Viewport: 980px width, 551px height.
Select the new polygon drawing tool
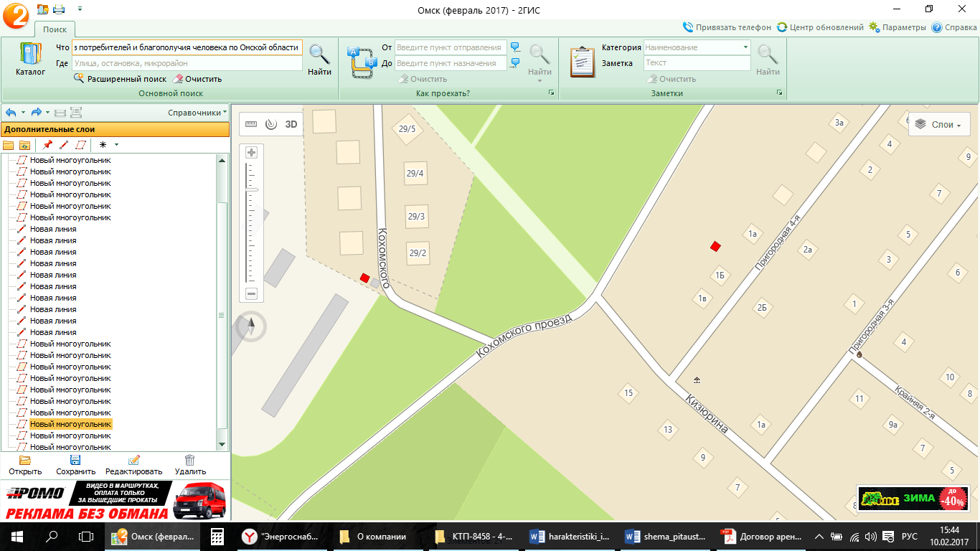pos(80,144)
